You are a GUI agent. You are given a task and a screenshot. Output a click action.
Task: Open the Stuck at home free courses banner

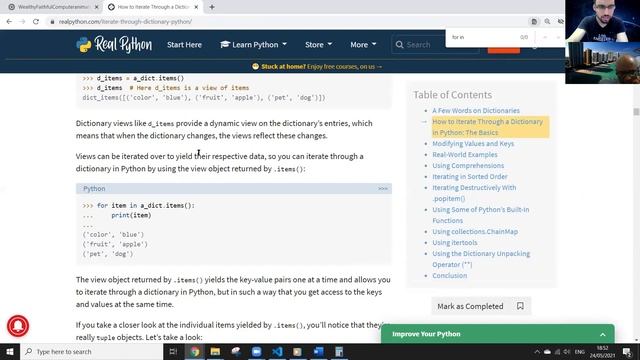317,67
